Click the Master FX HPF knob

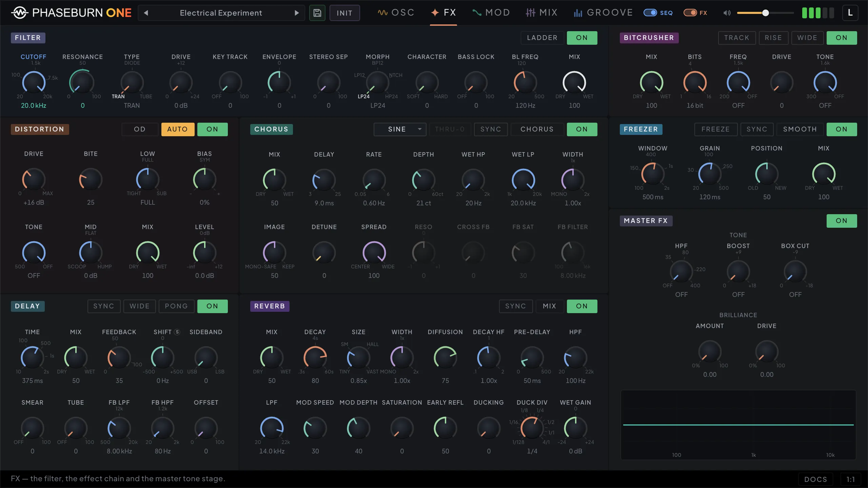click(x=681, y=271)
